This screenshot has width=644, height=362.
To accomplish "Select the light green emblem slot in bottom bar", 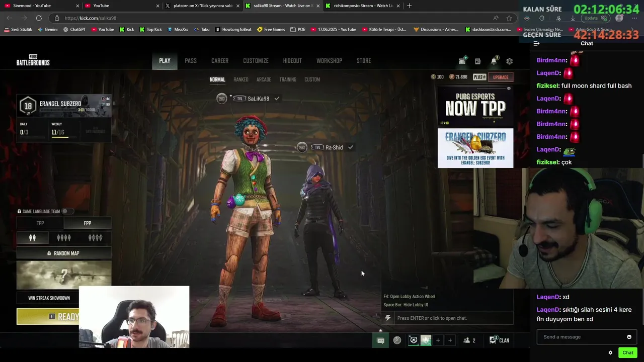I will tap(426, 340).
